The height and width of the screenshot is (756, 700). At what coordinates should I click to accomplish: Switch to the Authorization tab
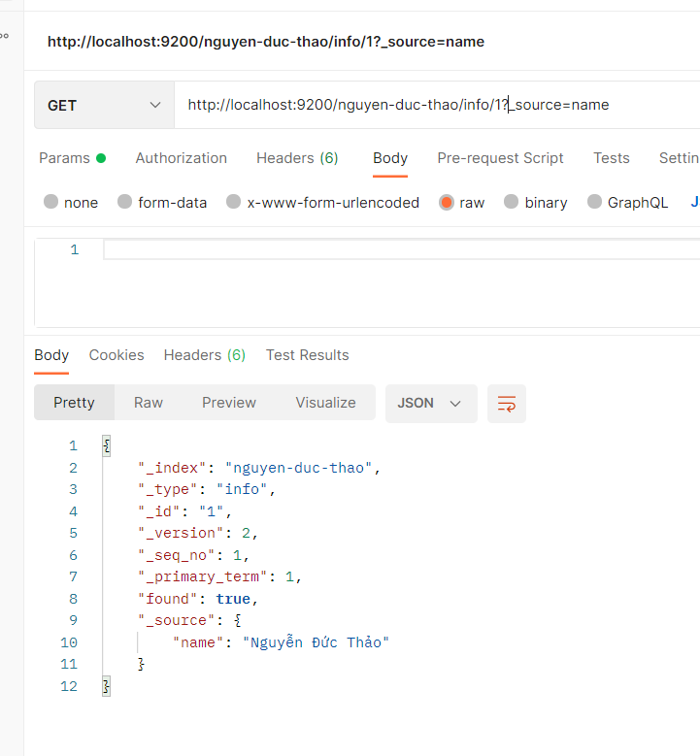pos(182,158)
